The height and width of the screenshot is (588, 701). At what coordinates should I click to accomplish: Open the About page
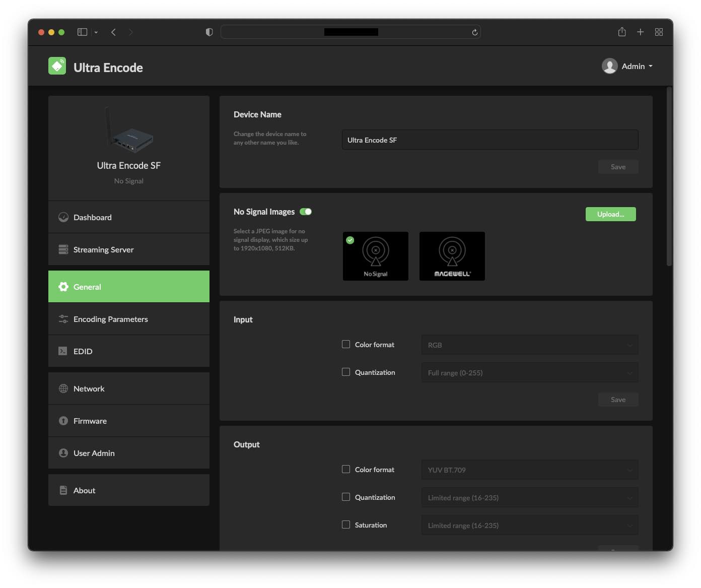tap(129, 490)
